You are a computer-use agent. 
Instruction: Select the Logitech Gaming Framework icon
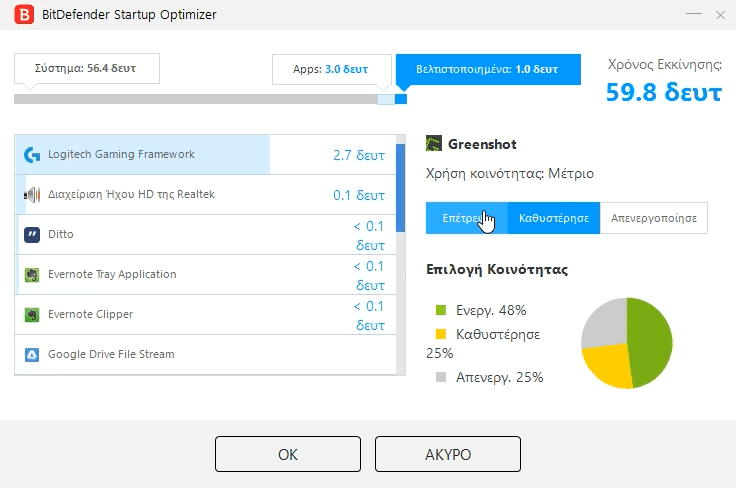(32, 155)
